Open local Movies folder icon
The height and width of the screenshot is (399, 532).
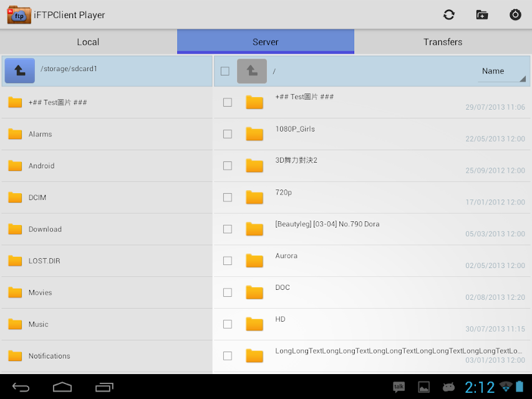tap(15, 292)
